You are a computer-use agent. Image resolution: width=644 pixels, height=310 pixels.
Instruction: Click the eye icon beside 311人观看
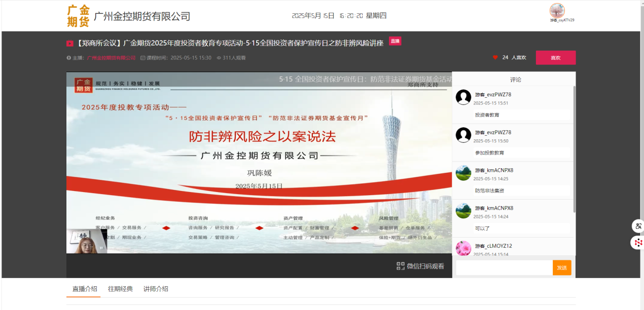[219, 58]
